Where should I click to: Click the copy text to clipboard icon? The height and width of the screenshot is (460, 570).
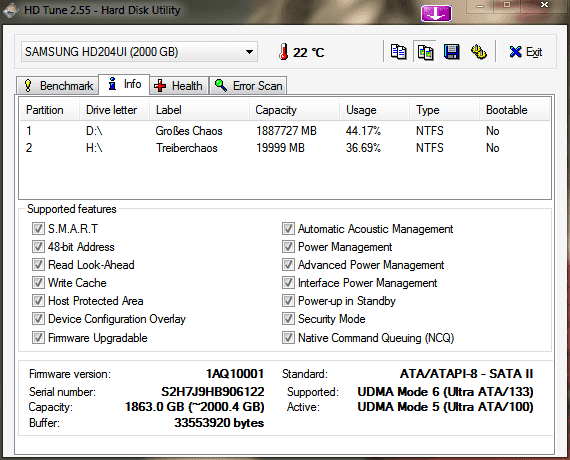[398, 52]
